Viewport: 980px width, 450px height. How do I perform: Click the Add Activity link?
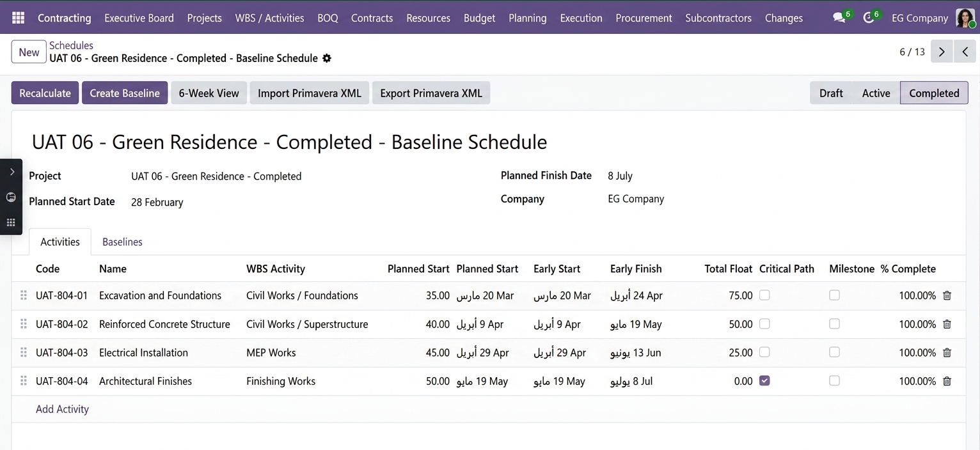62,409
